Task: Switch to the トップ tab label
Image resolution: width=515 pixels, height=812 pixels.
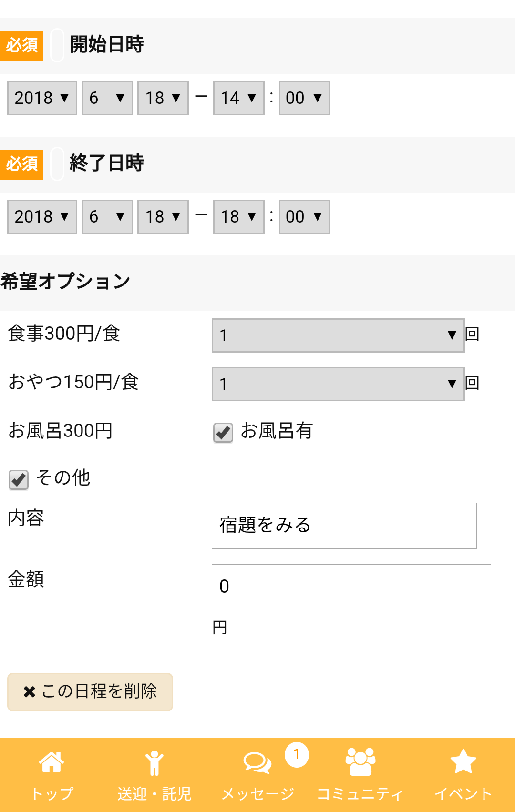Action: pyautogui.click(x=51, y=793)
